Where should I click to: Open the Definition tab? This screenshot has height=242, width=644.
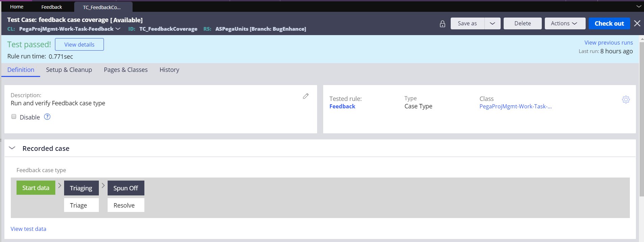pyautogui.click(x=21, y=70)
